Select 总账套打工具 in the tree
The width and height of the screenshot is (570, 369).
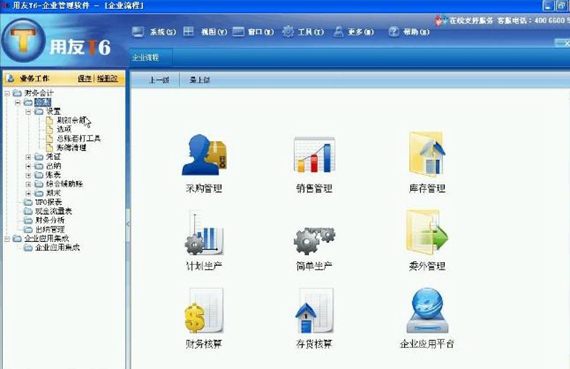tap(79, 139)
